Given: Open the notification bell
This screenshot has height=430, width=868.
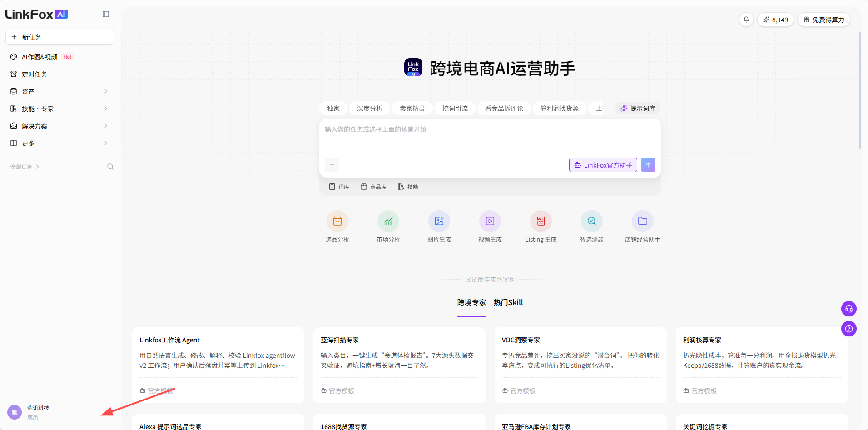Looking at the screenshot, I should 746,20.
